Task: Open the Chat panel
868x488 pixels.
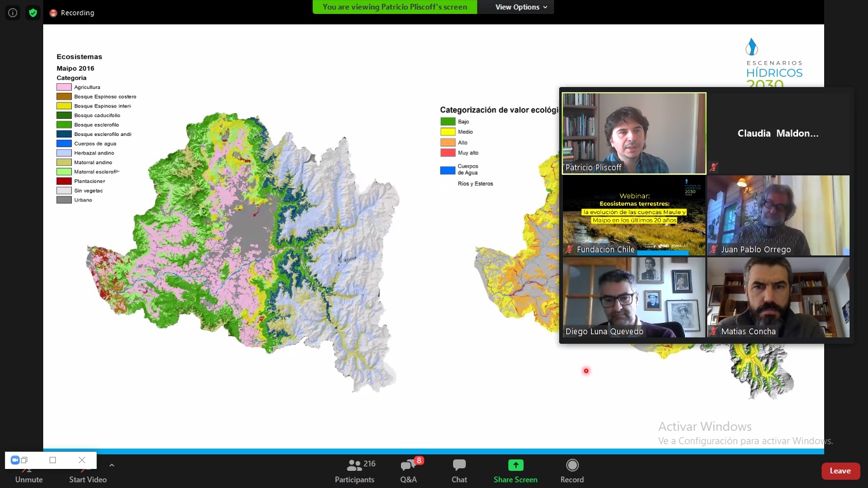Action: pyautogui.click(x=459, y=471)
